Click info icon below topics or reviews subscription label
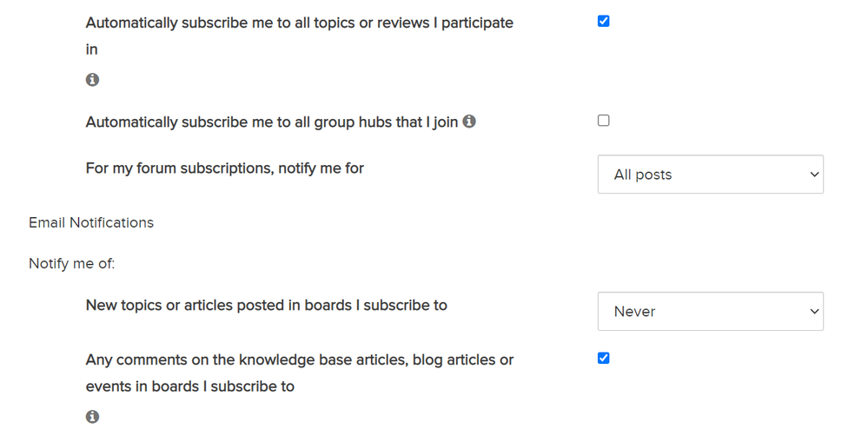Viewport: 868px width, 429px height. [92, 80]
